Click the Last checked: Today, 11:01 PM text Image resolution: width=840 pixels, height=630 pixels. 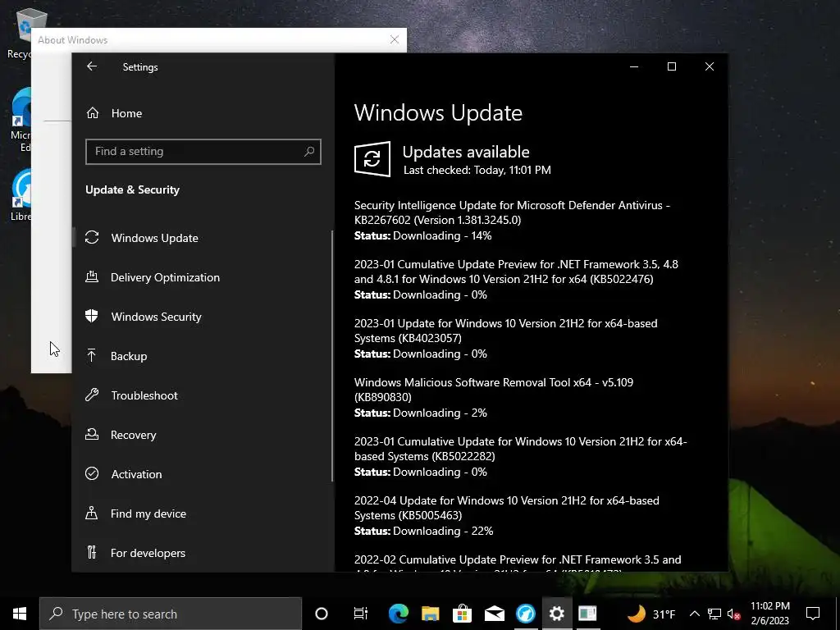477,171
